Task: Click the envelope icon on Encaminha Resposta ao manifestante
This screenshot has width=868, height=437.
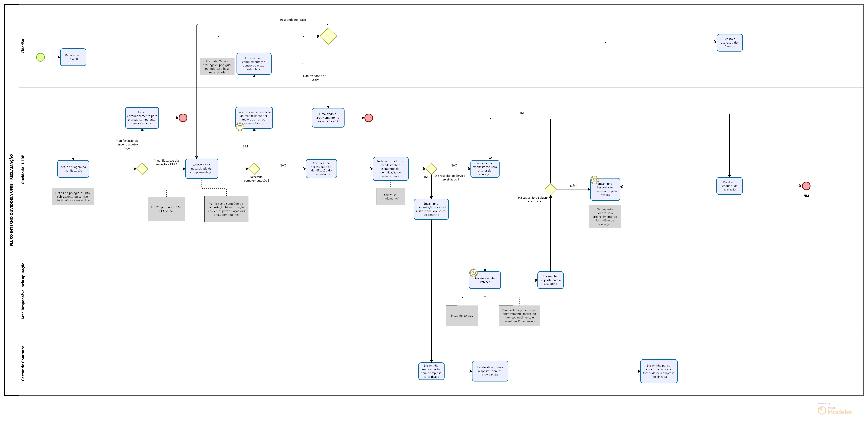Action: click(595, 180)
